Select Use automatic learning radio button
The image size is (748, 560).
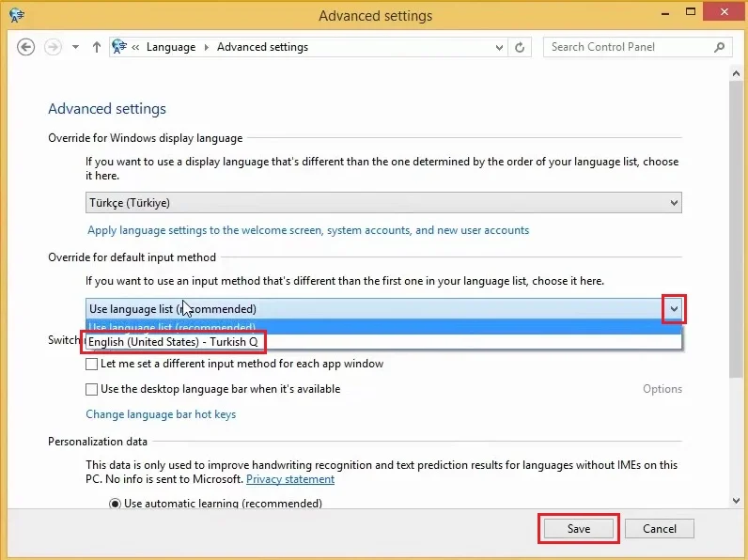(115, 504)
